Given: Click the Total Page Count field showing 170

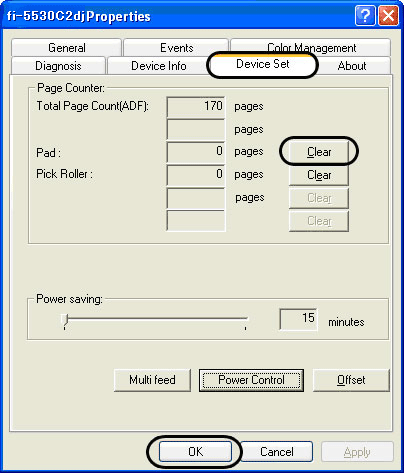Looking at the screenshot, I should coord(196,107).
